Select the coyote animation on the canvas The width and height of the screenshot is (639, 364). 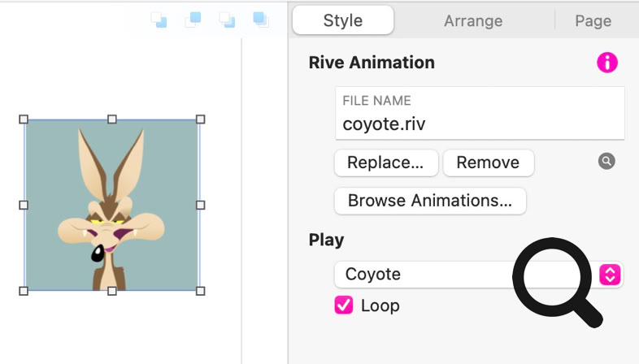pyautogui.click(x=112, y=205)
